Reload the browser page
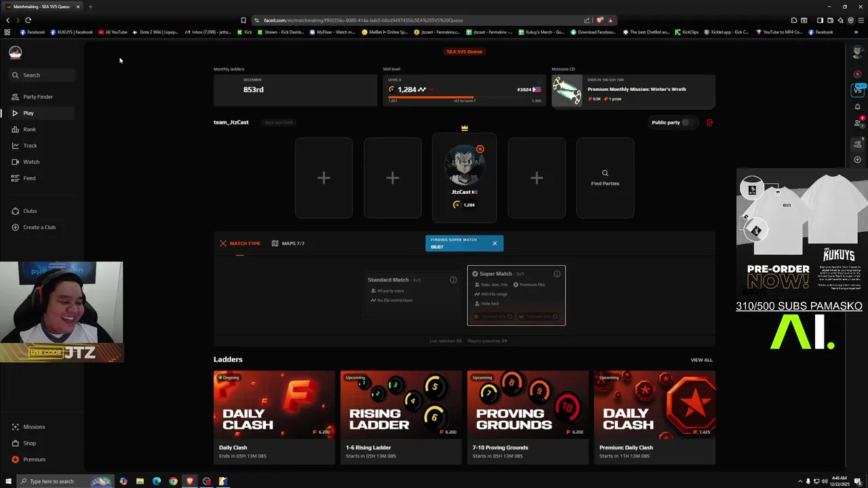 tap(28, 20)
